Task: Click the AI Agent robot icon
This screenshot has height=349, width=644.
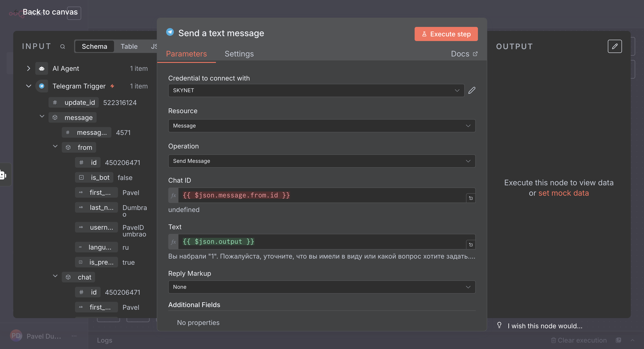Action: click(x=42, y=69)
